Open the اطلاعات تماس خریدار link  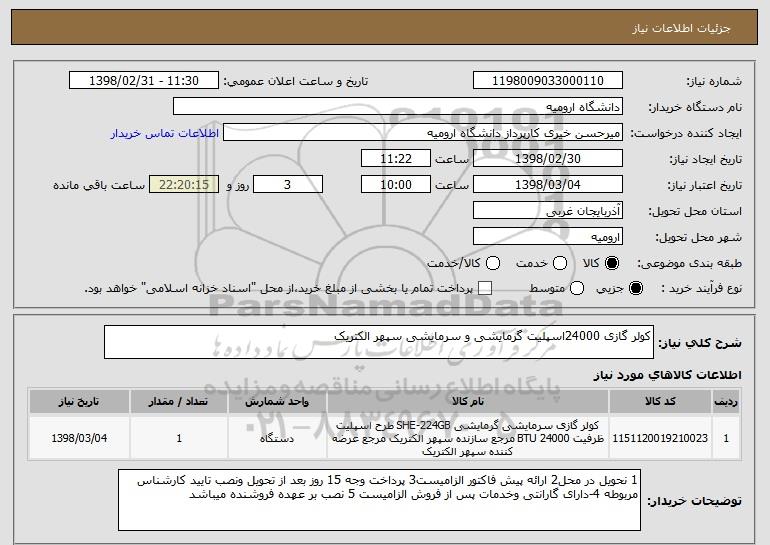(165, 133)
